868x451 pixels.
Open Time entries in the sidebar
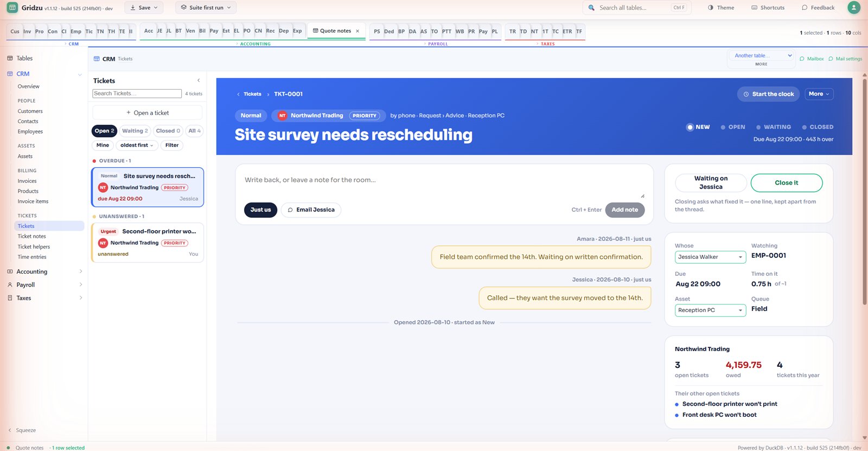(32, 257)
